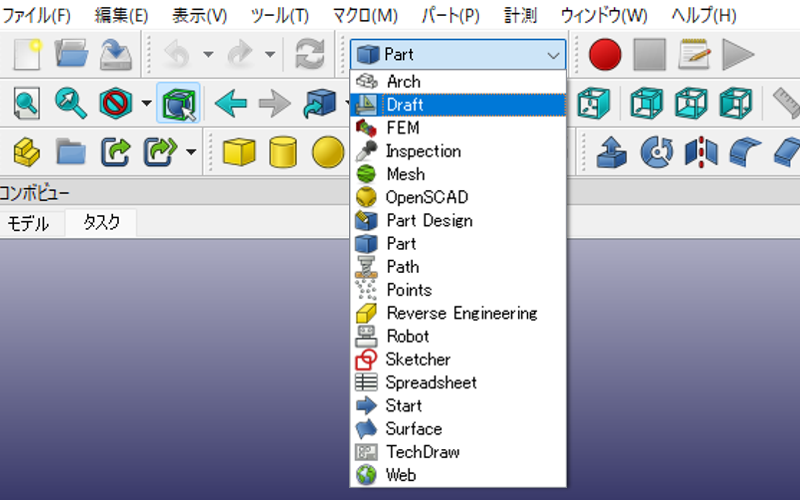This screenshot has height=500, width=800.
Task: Stop macro recording with grey square
Action: (649, 54)
